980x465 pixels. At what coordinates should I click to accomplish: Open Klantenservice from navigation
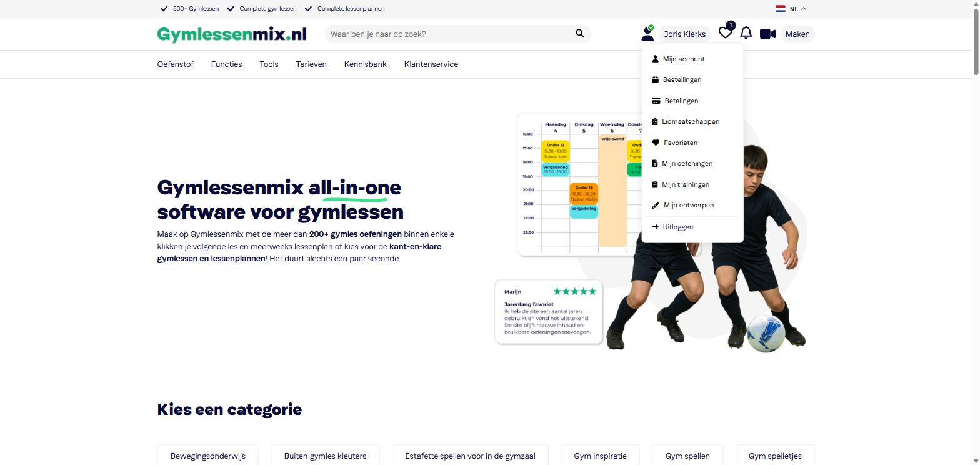pos(431,64)
